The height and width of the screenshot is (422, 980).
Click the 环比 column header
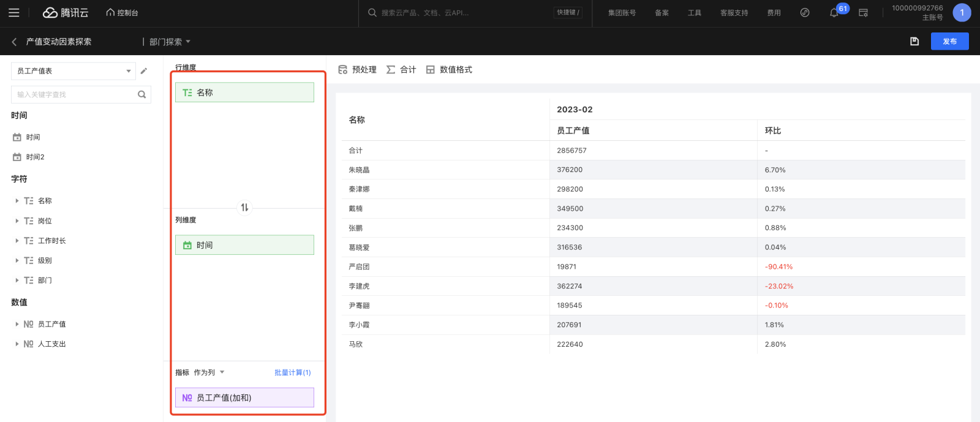pos(773,130)
